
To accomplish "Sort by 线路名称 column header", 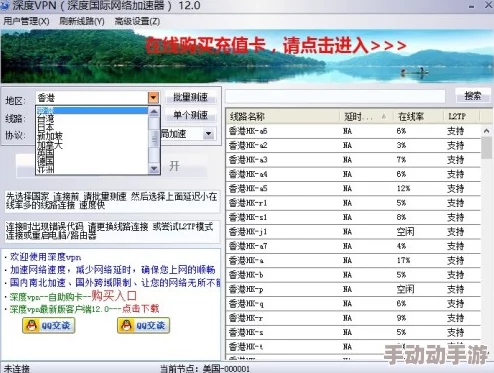I will 283,116.
